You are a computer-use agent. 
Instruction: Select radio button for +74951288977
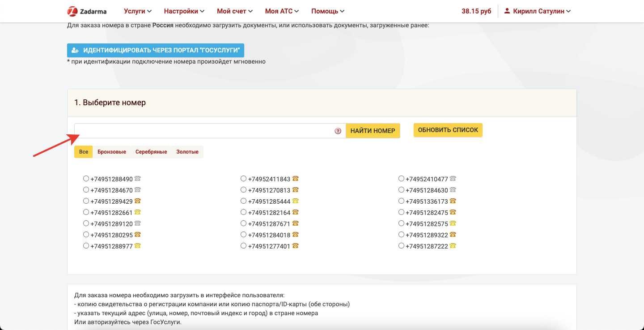click(x=86, y=246)
